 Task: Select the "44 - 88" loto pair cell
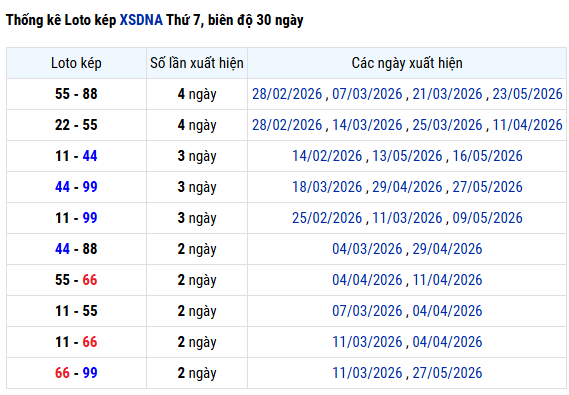click(x=76, y=249)
